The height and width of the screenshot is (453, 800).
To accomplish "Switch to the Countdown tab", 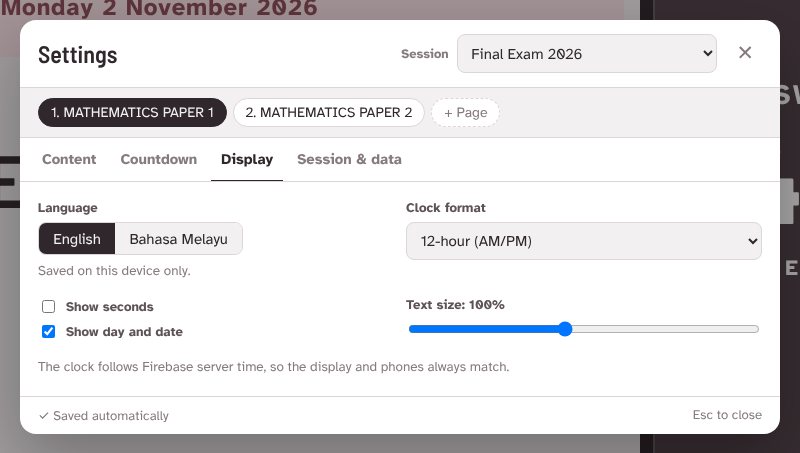I will (159, 159).
